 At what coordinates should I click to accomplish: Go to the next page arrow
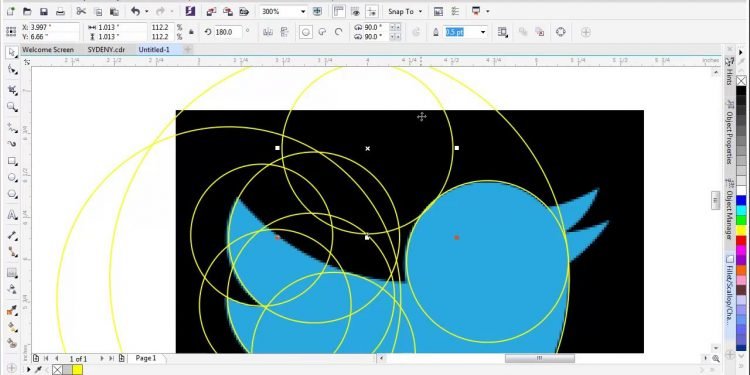click(102, 358)
